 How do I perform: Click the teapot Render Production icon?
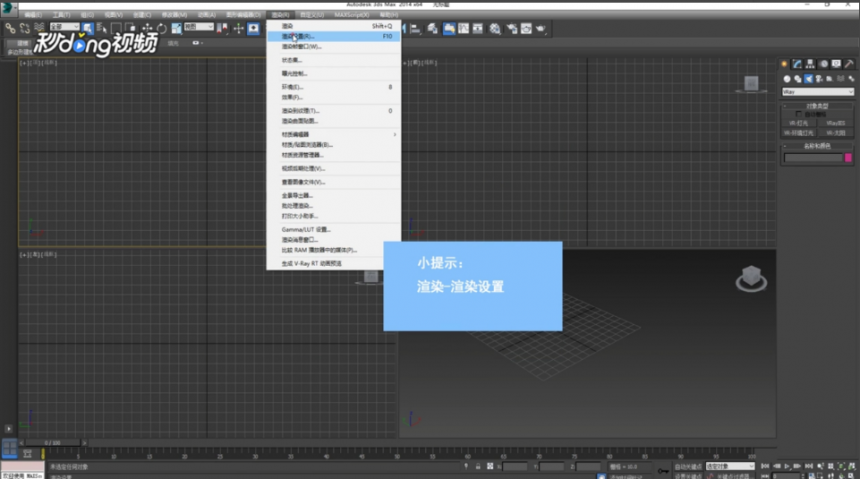pyautogui.click(x=541, y=29)
